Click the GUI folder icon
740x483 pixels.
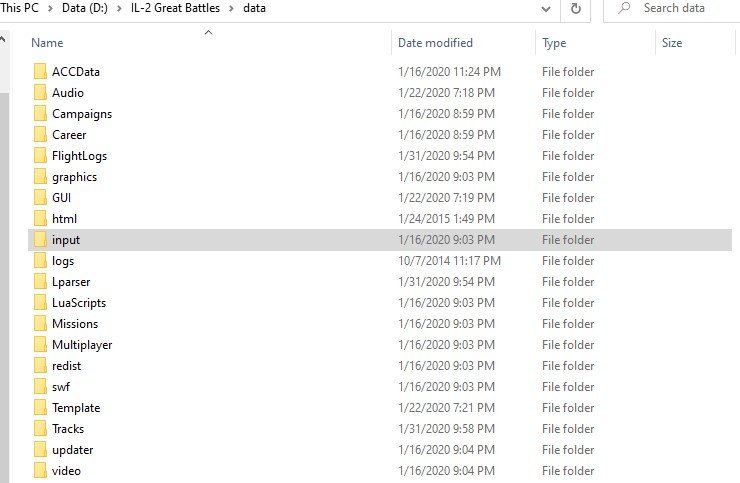click(41, 197)
